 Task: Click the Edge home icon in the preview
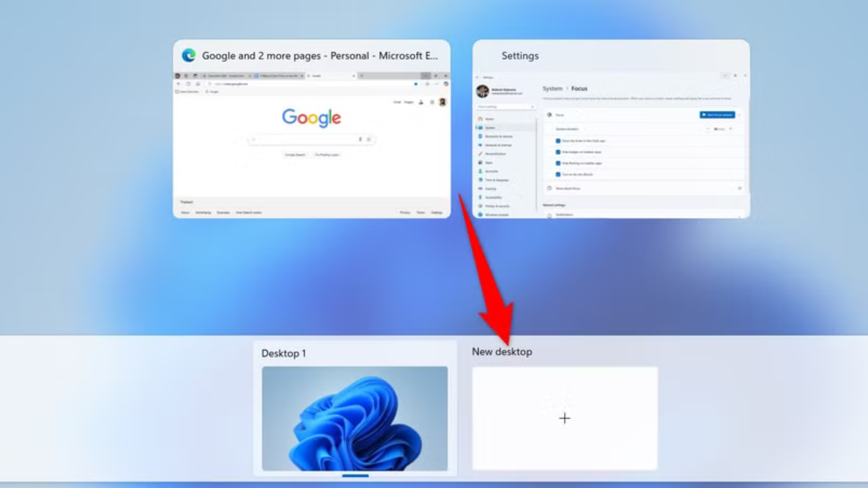pyautogui.click(x=198, y=84)
